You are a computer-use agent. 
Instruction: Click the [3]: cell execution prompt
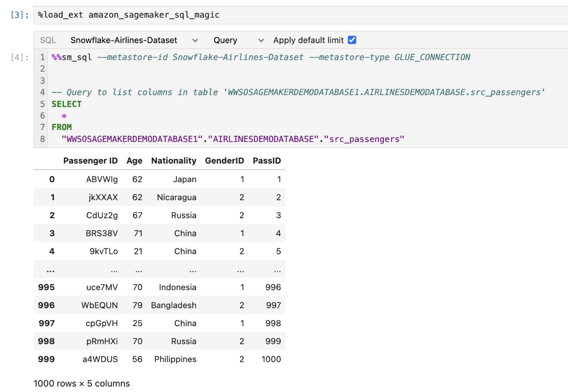(x=21, y=15)
